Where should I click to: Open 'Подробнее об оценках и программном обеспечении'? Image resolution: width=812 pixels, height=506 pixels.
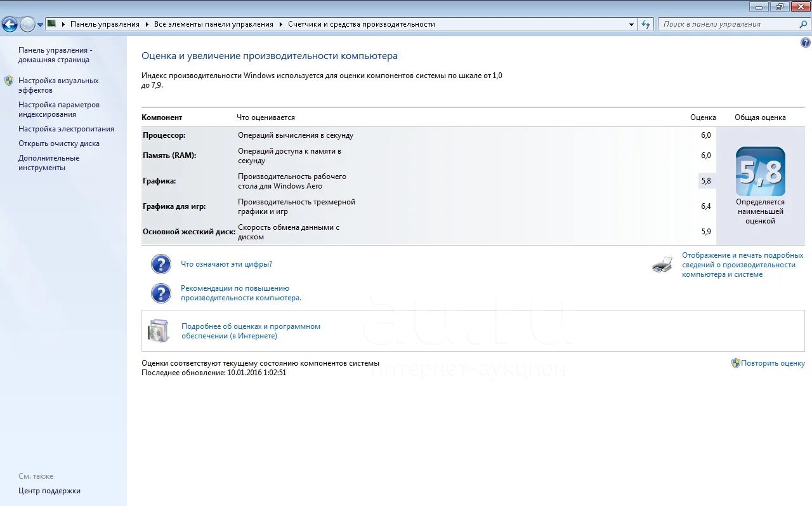pos(251,331)
